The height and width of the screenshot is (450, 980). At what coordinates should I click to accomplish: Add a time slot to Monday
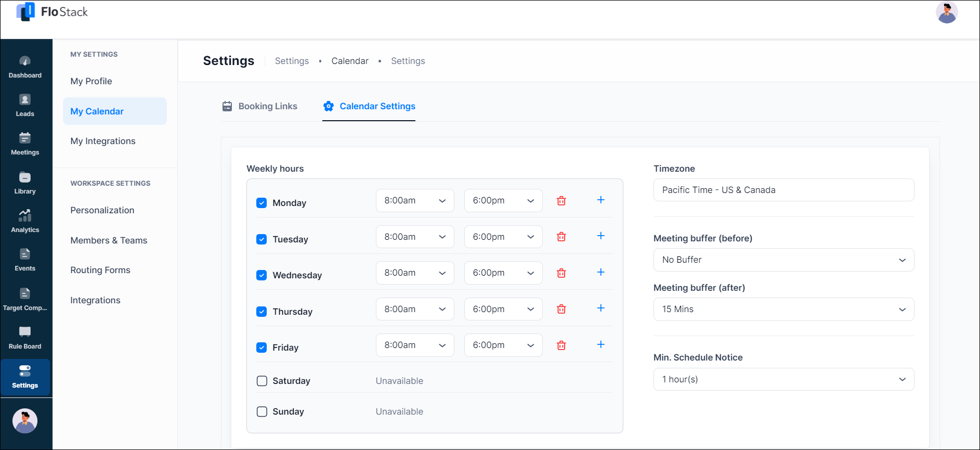tap(601, 200)
